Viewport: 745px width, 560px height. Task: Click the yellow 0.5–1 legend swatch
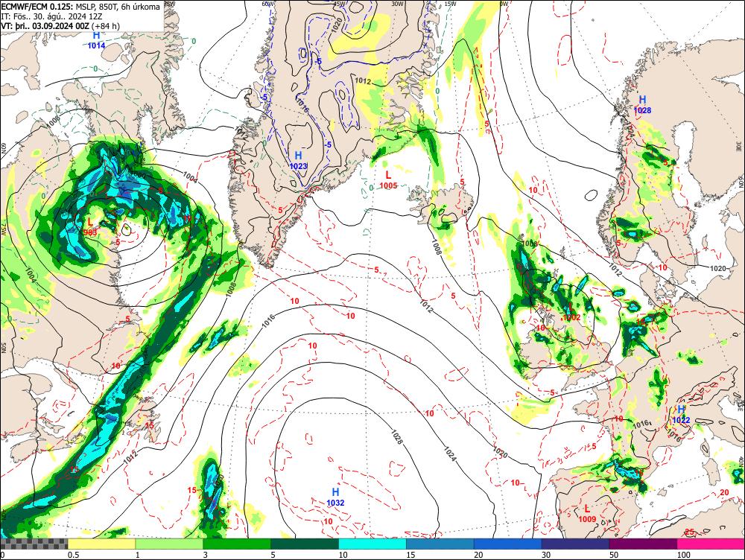[x=101, y=544]
